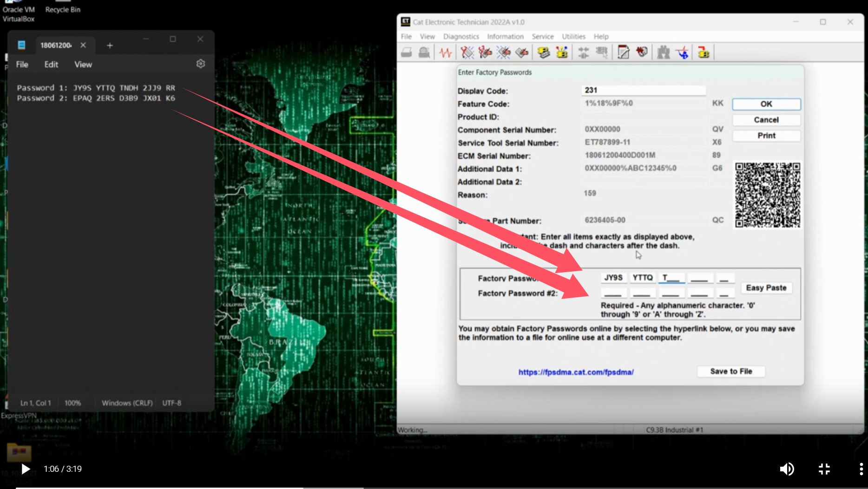Play the video
The width and height of the screenshot is (868, 489).
point(26,469)
